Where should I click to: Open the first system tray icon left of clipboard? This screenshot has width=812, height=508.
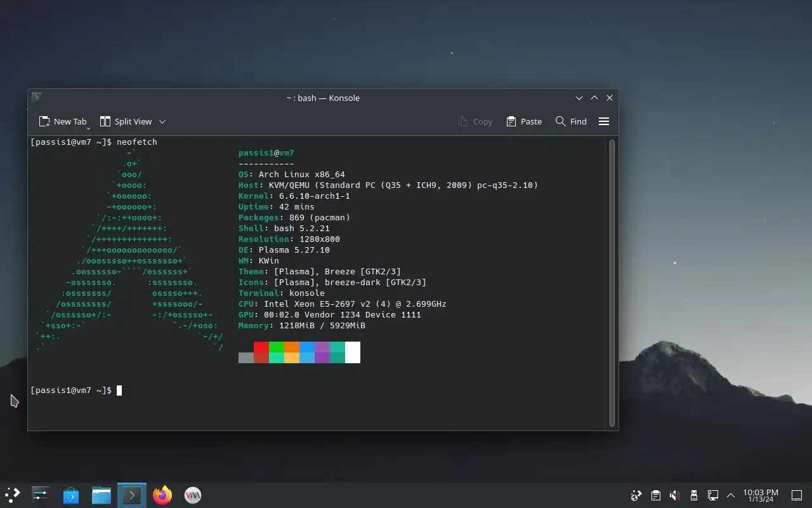636,495
